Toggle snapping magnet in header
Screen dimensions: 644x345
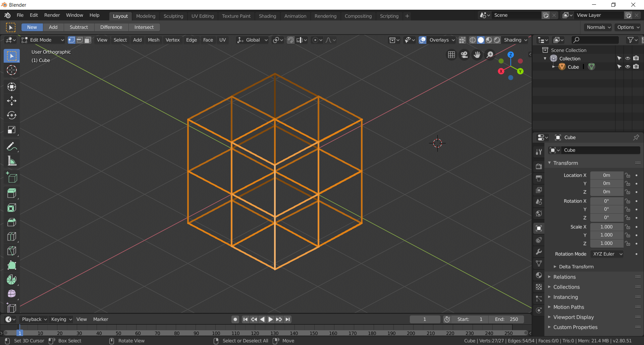pyautogui.click(x=290, y=40)
